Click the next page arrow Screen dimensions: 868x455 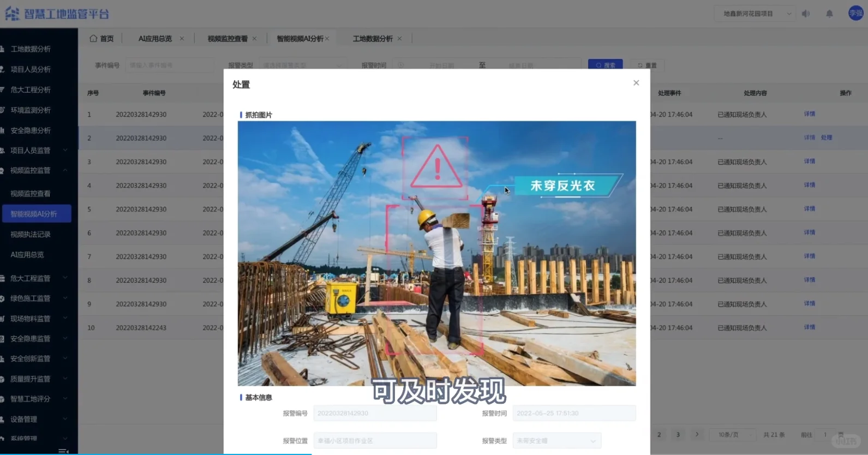click(x=697, y=435)
